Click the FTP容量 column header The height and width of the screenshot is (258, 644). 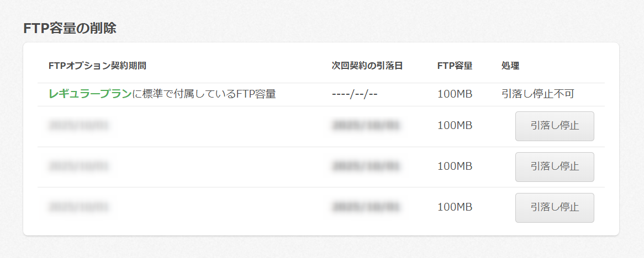[x=455, y=66]
